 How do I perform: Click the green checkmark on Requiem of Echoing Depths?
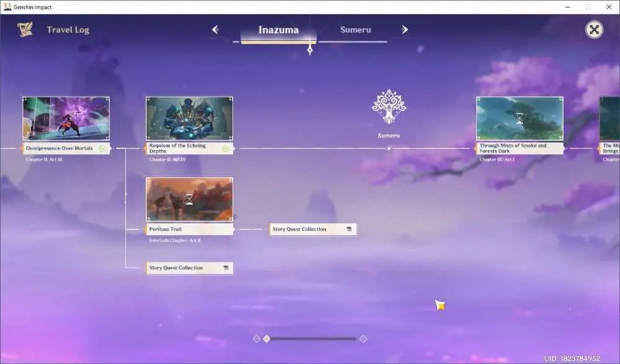click(x=226, y=148)
